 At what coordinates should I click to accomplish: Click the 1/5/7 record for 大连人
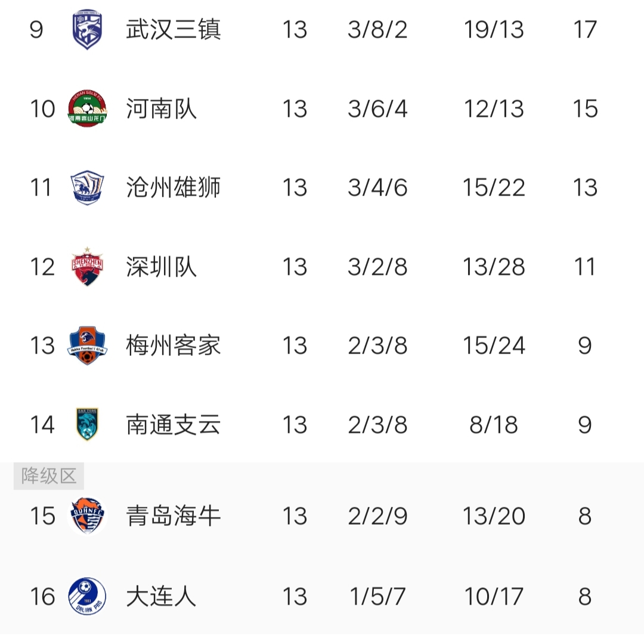[x=377, y=596]
